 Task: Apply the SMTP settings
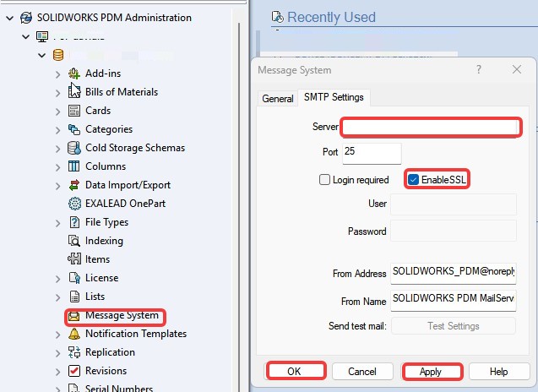coord(432,372)
